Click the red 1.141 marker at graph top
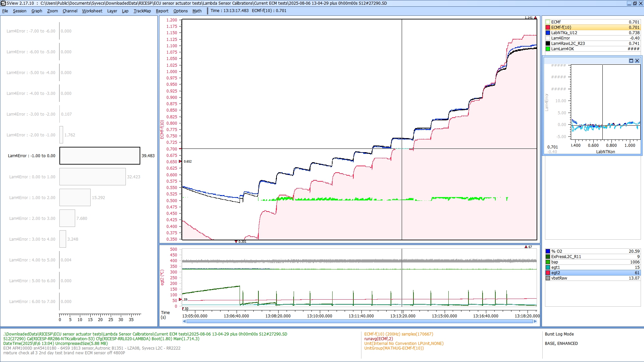 pyautogui.click(x=535, y=18)
